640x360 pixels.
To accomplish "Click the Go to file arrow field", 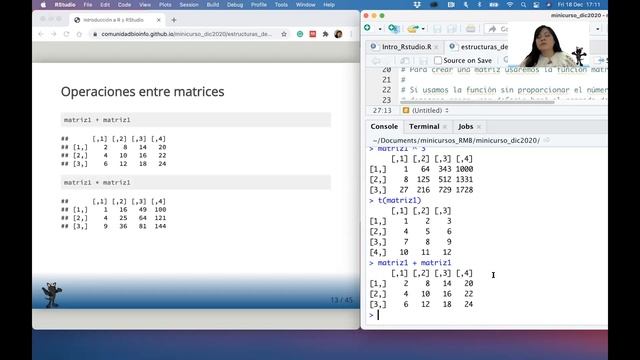I will click(497, 29).
